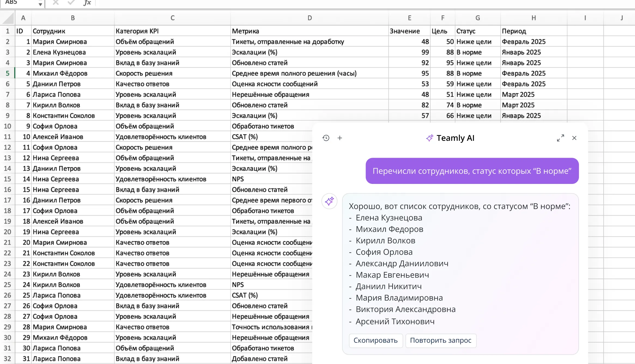Open the Name Box dropdown arrow
The height and width of the screenshot is (364, 635).
coord(40,4)
